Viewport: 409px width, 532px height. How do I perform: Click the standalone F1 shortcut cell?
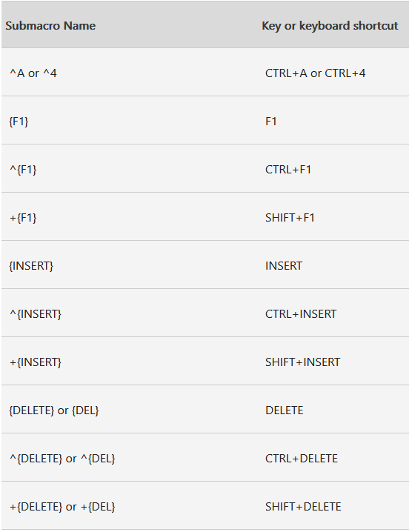pyautogui.click(x=271, y=121)
